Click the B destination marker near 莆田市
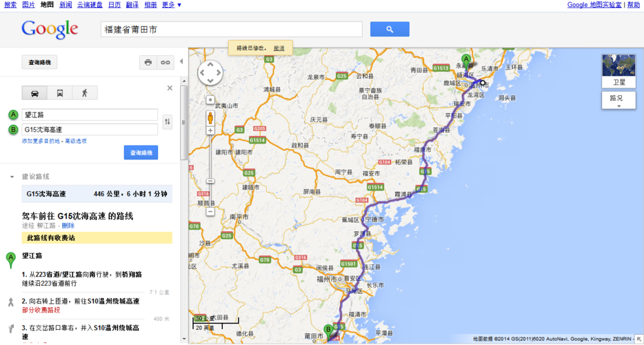 click(328, 331)
